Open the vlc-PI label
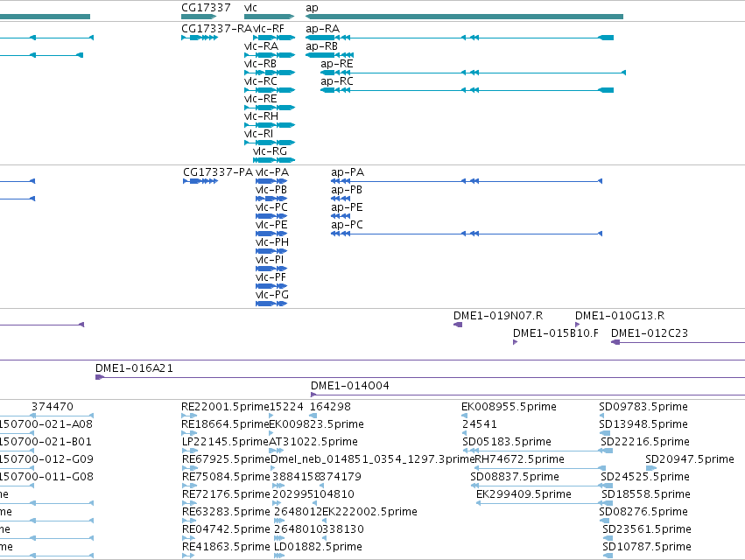The height and width of the screenshot is (560, 745). click(270, 260)
